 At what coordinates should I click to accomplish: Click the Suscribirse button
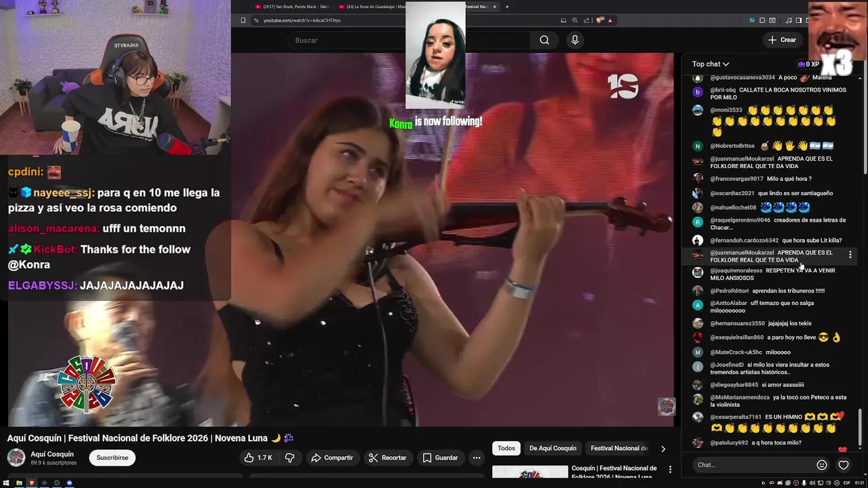pyautogui.click(x=112, y=457)
